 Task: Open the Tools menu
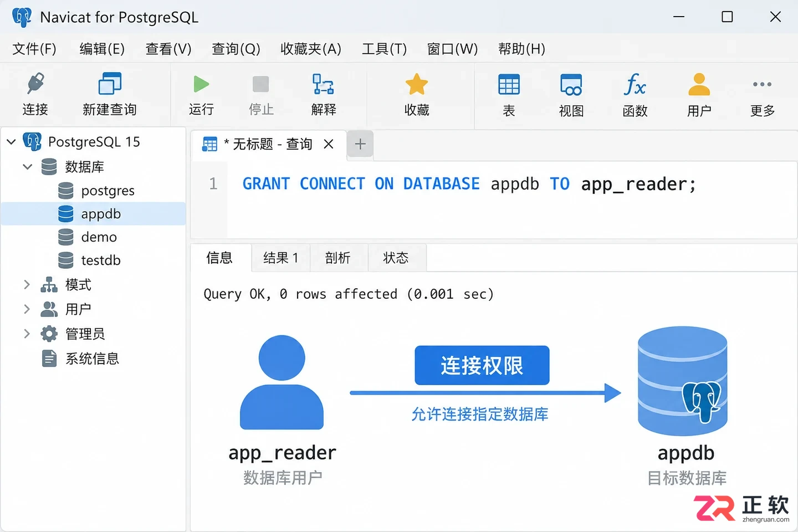384,49
